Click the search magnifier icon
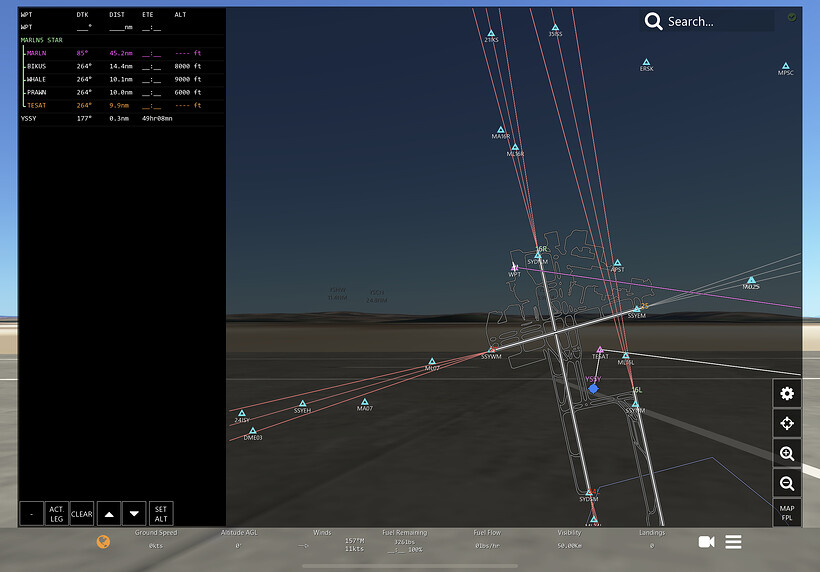820x572 pixels. 653,21
